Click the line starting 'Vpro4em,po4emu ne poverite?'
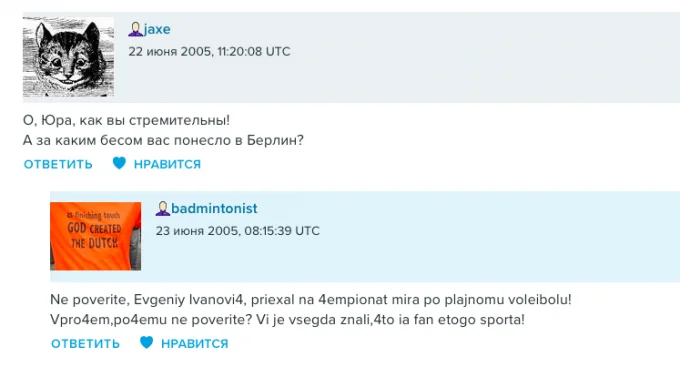Image resolution: width=680 pixels, height=367 pixels. click(288, 320)
